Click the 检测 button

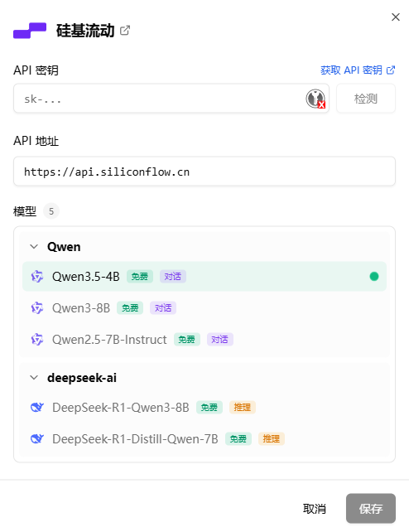pos(366,99)
